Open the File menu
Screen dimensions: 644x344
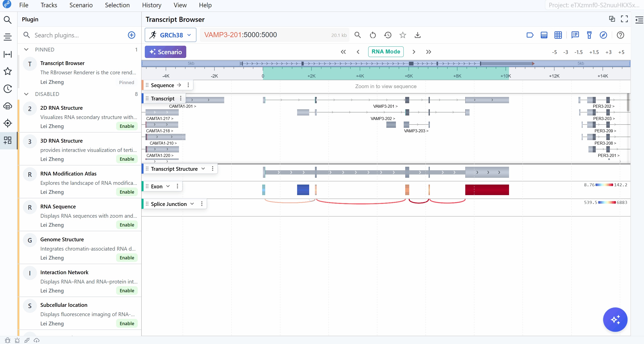coord(24,5)
